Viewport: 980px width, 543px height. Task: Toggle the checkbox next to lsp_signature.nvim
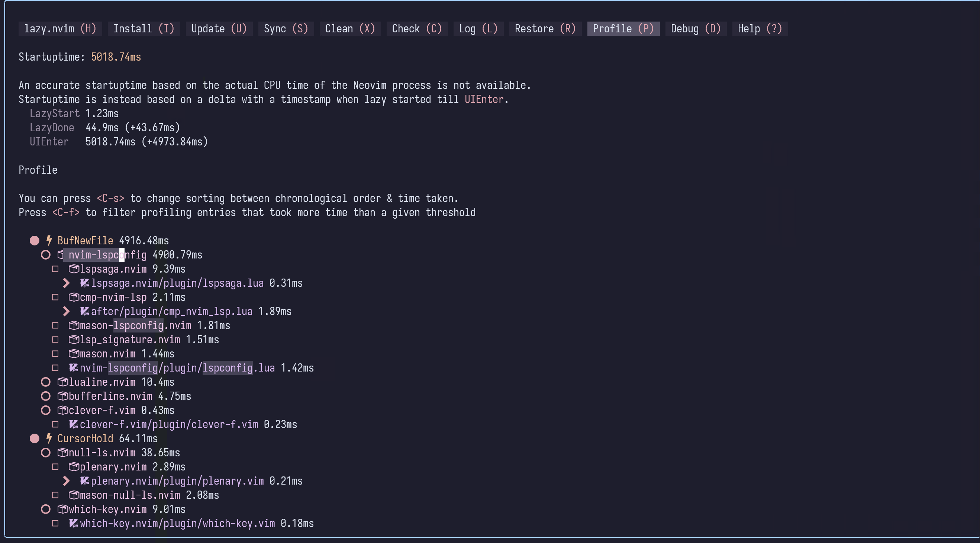[x=55, y=340]
